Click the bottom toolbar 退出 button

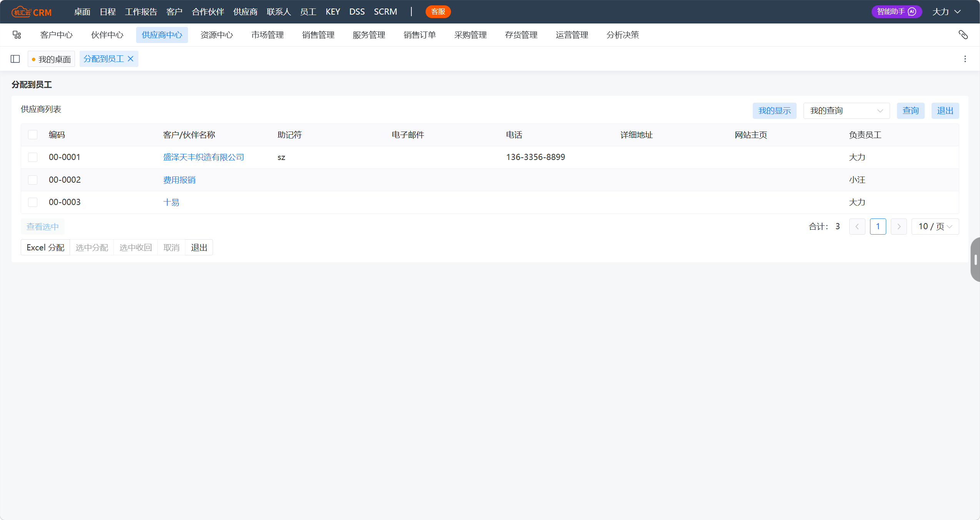tap(199, 248)
